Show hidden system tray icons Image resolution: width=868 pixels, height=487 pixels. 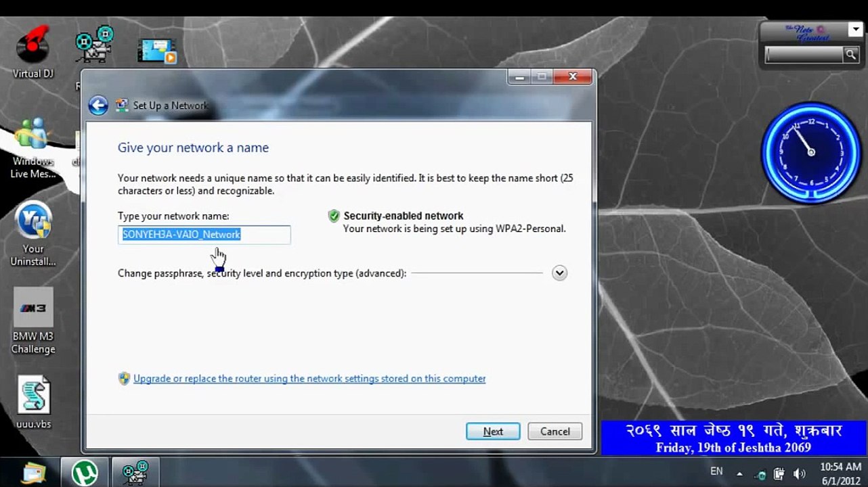(739, 473)
